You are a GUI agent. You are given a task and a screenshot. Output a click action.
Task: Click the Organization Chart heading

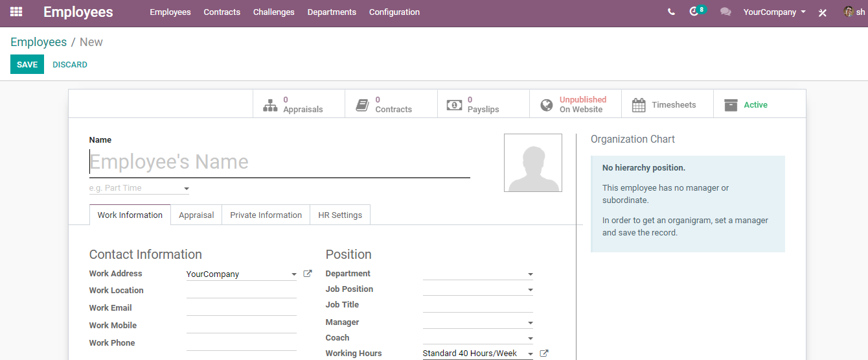[633, 139]
